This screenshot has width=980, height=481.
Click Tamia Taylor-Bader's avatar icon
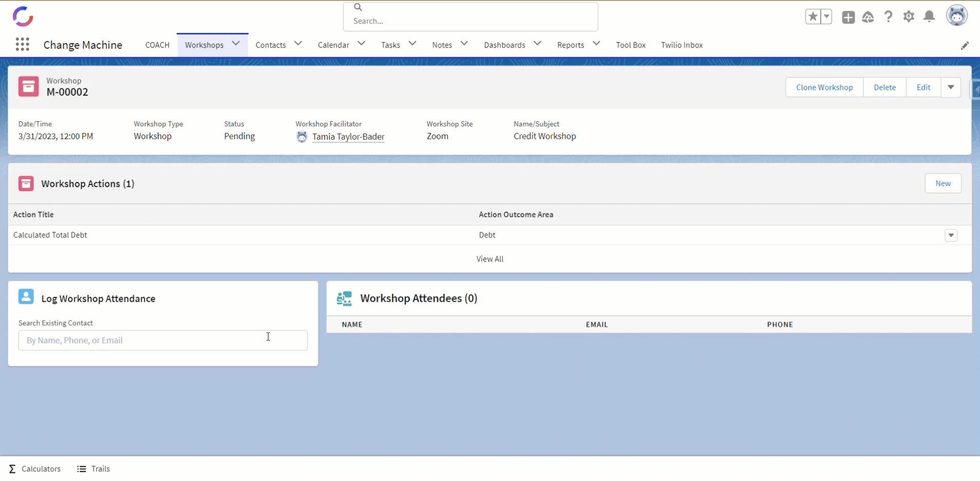pos(302,137)
